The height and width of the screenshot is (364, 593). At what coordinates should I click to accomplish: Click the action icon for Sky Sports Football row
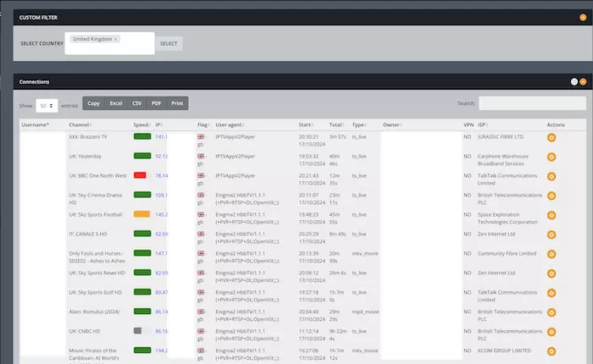tap(551, 215)
